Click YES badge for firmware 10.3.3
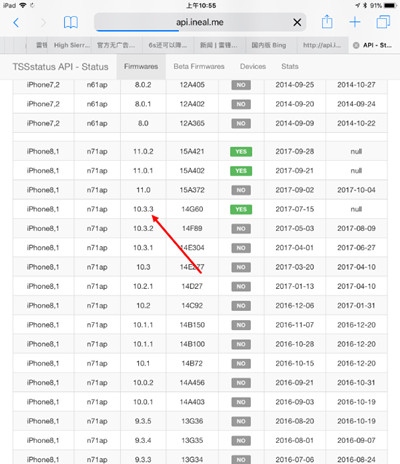 click(x=241, y=209)
